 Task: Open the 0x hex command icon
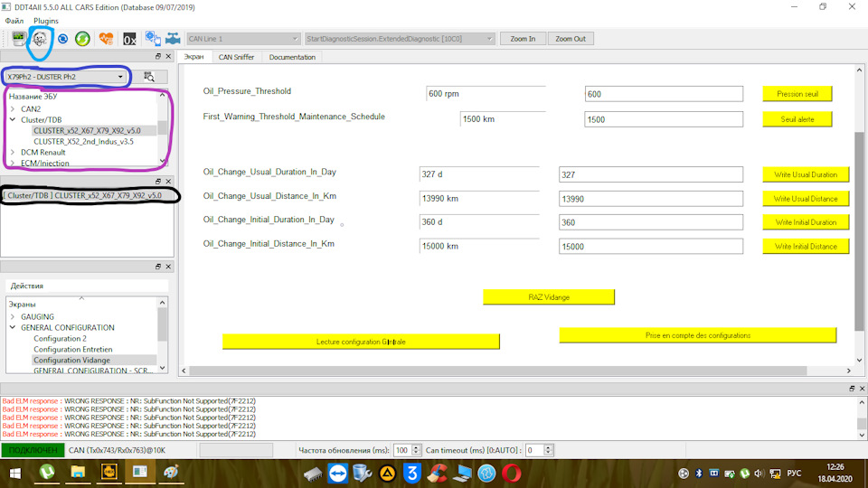pos(129,39)
